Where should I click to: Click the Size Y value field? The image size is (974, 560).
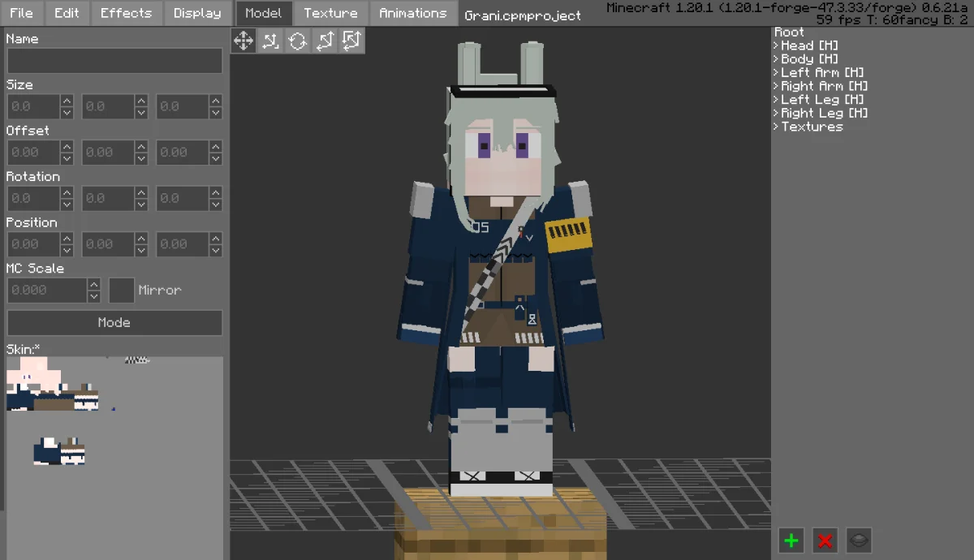point(108,106)
